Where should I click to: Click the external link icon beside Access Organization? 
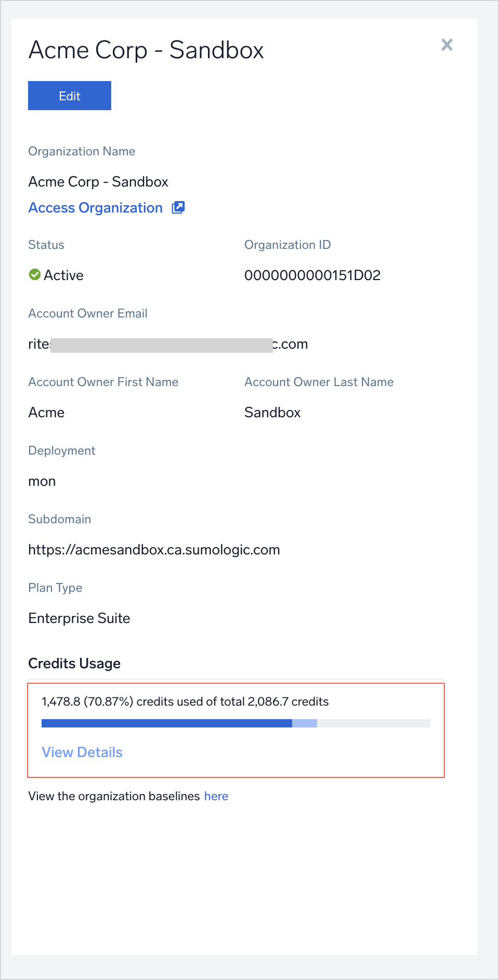click(x=178, y=207)
